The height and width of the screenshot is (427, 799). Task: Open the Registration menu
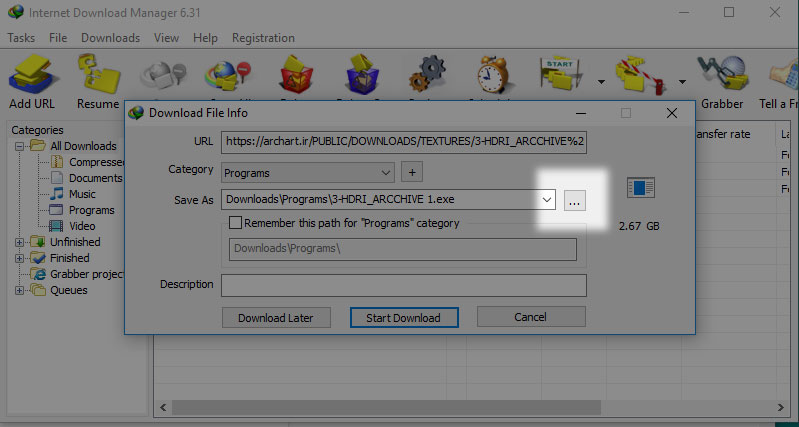[263, 38]
